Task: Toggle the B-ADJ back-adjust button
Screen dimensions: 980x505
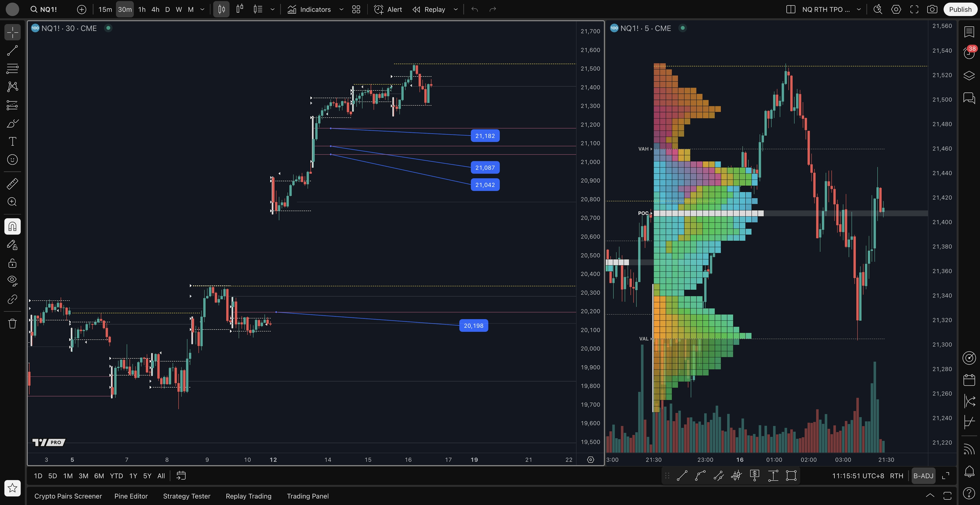Action: tap(923, 476)
